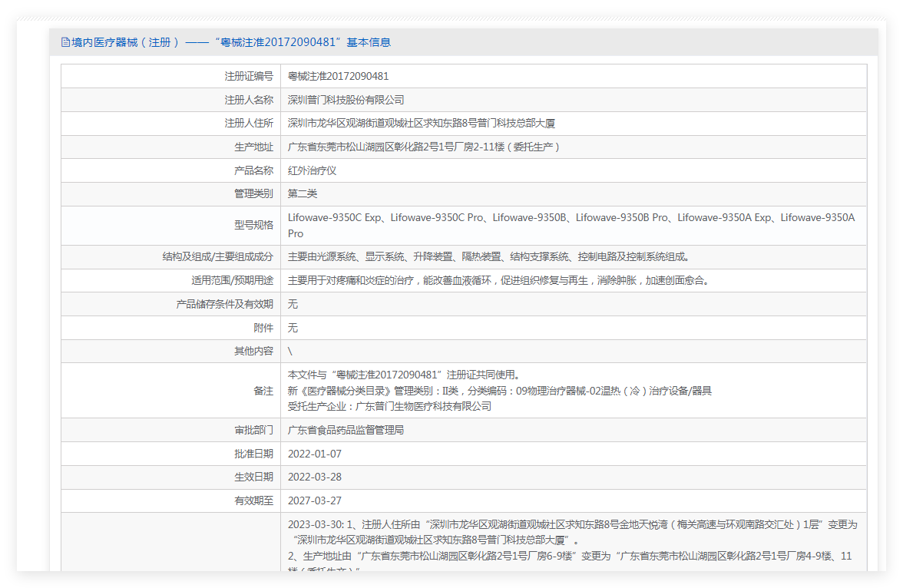Click the approving department 广东省食品药品监督管理局
Image resolution: width=903 pixels, height=588 pixels.
coord(346,430)
